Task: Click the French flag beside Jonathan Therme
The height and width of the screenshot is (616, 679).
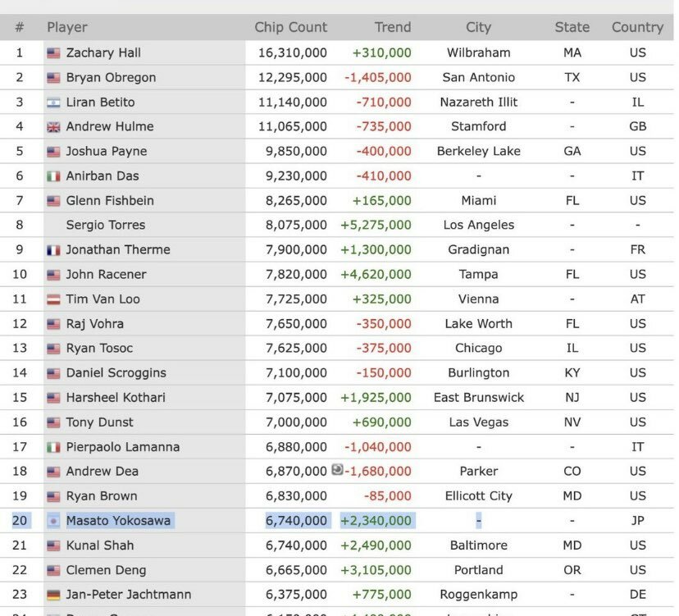Action: [53, 250]
